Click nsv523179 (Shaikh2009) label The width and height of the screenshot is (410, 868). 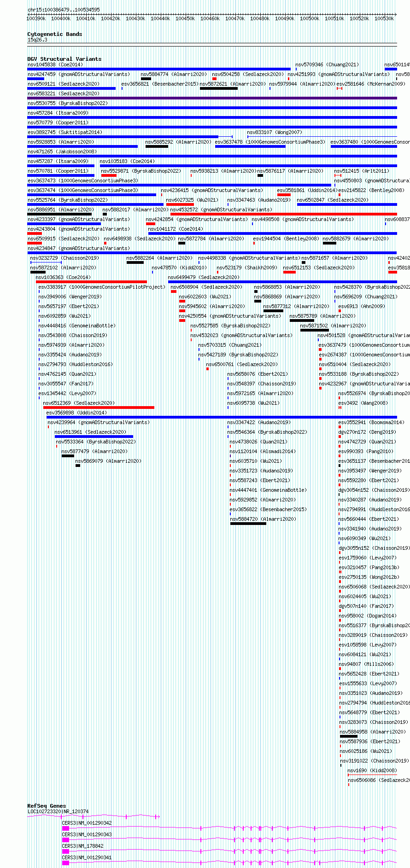(x=247, y=268)
